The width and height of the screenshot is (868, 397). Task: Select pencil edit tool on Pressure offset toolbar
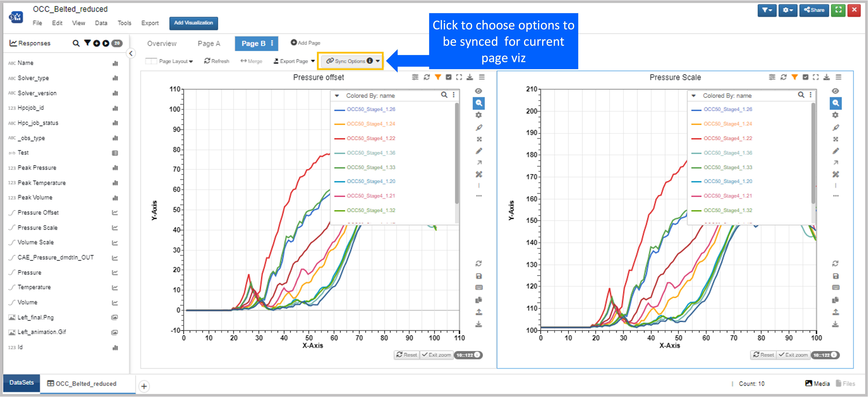tap(479, 151)
